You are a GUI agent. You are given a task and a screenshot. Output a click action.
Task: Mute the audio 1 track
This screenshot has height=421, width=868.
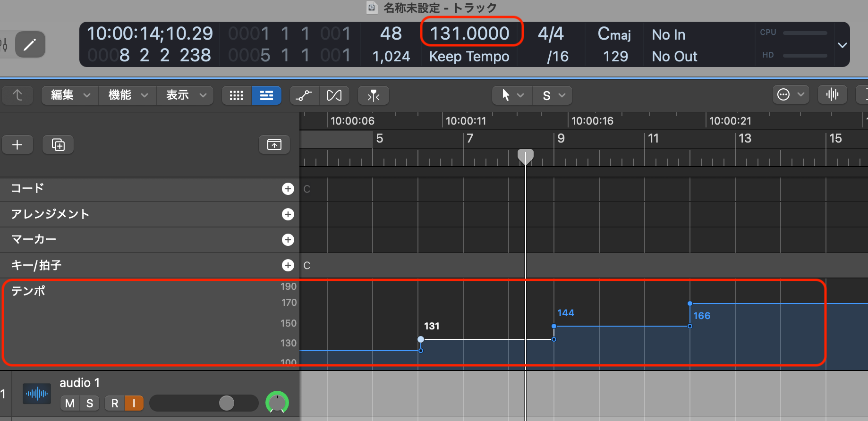[70, 403]
